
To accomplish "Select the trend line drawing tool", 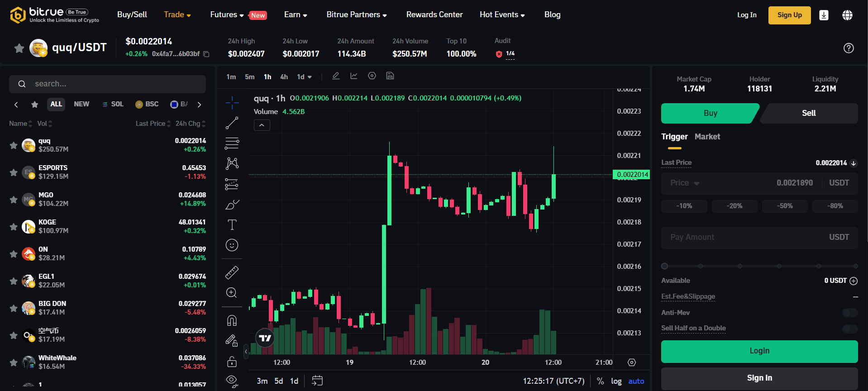I will point(232,123).
